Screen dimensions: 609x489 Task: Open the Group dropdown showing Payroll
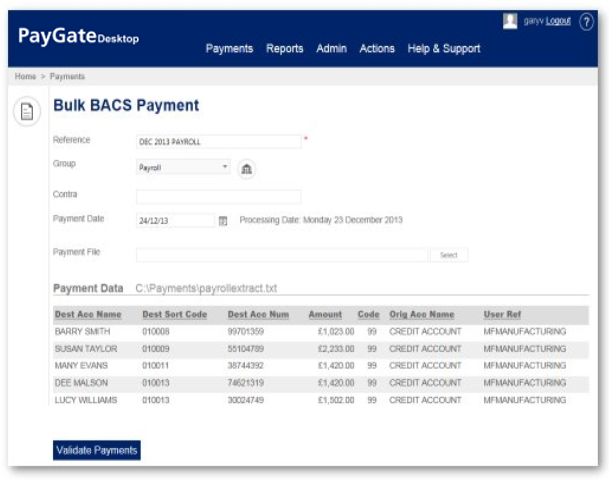point(183,167)
